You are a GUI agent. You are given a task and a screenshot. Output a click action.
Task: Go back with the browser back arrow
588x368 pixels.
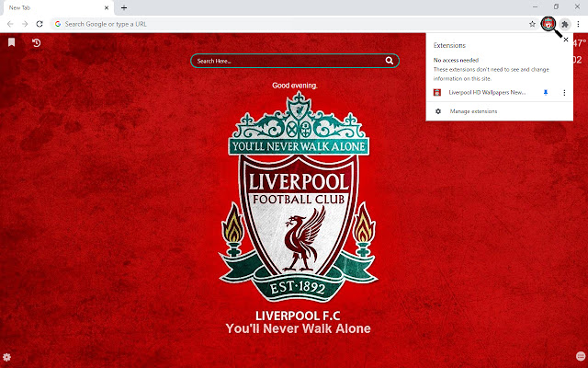(x=10, y=24)
